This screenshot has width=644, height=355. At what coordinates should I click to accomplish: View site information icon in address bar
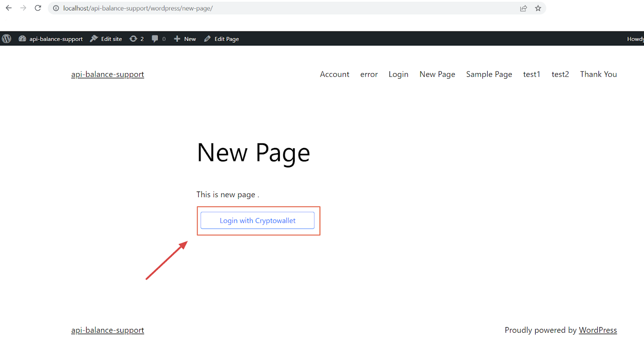point(56,8)
